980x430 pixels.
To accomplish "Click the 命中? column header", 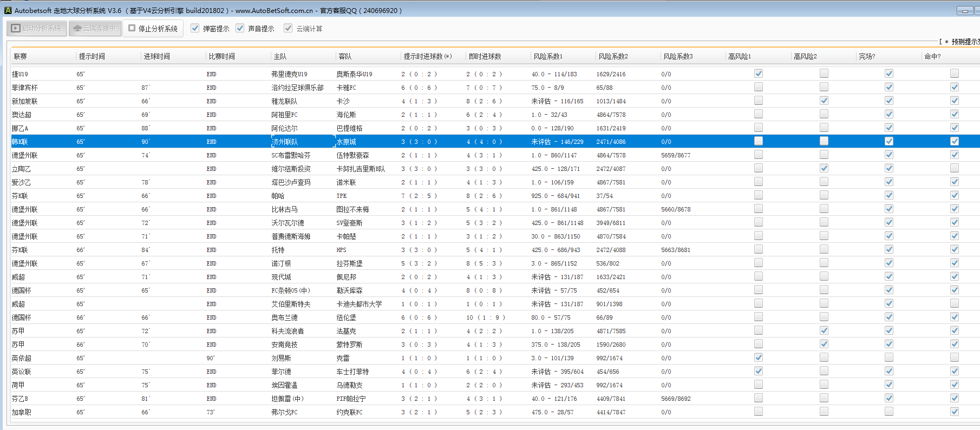I will pos(932,56).
